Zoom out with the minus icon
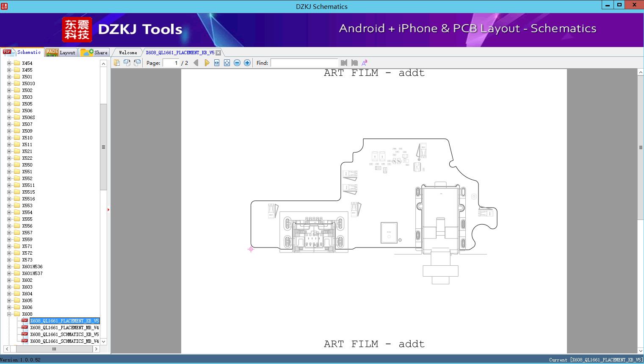Viewport: 644px width, 364px height. click(x=237, y=63)
